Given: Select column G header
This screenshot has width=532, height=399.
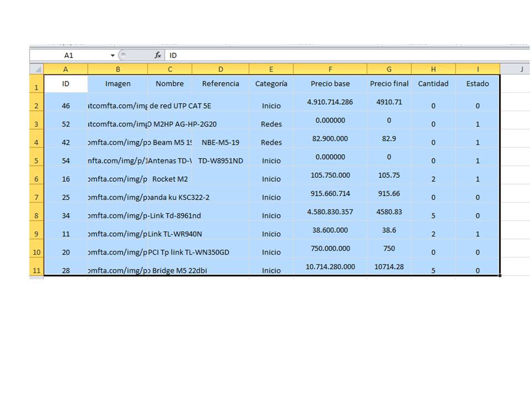Looking at the screenshot, I should [389, 69].
